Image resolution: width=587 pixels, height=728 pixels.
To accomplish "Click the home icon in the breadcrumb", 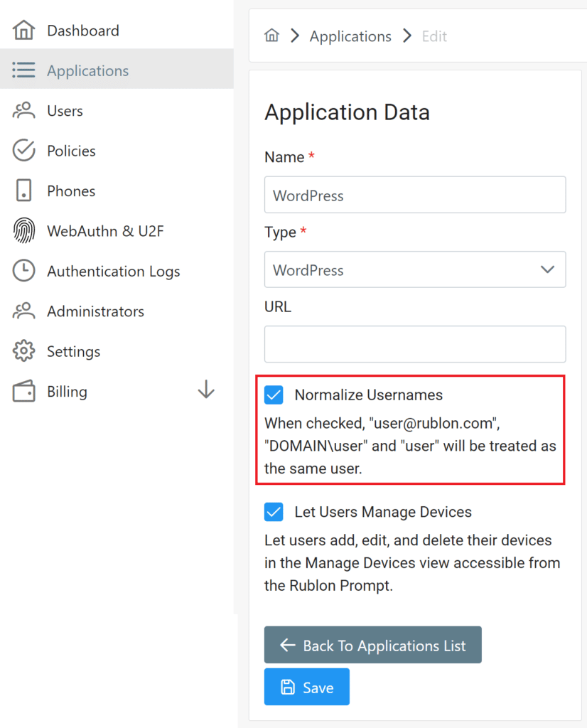I will tap(271, 36).
